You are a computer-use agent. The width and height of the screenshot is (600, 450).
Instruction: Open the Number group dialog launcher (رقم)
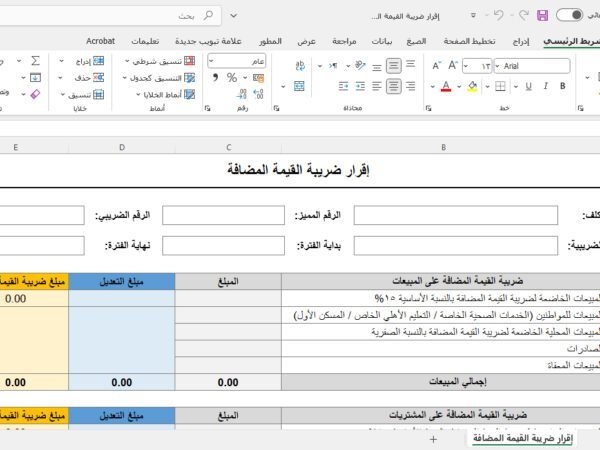click(x=207, y=108)
